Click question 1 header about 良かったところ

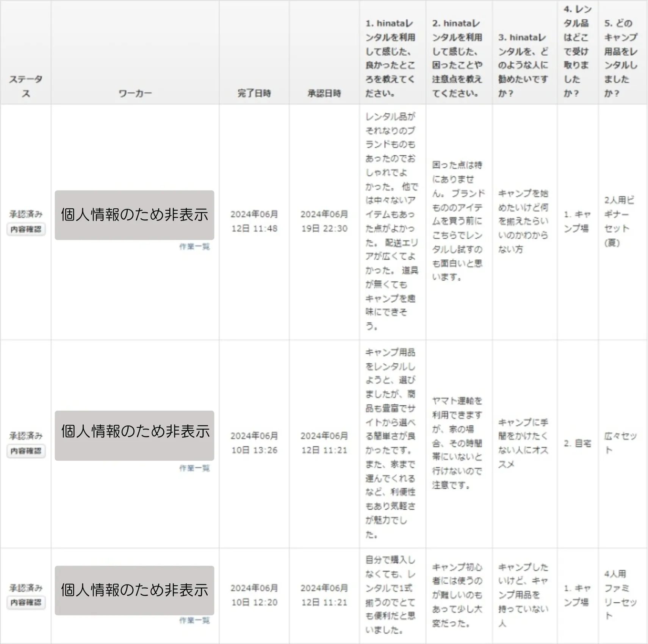pos(390,58)
